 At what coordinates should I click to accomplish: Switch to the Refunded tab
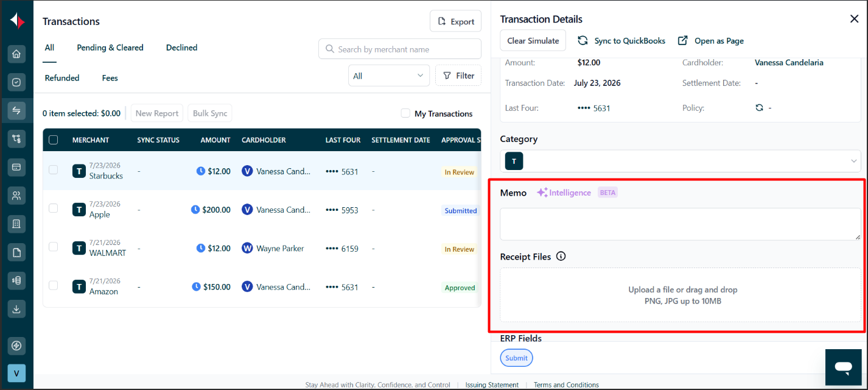[62, 78]
